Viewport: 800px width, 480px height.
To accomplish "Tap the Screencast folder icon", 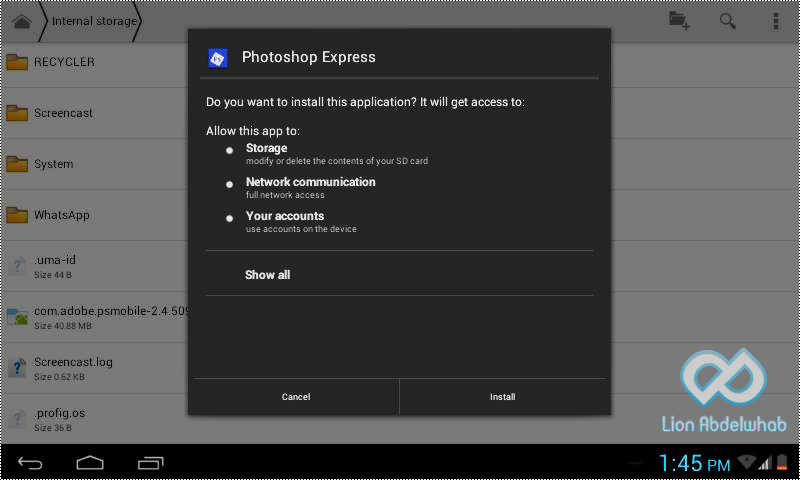I will pos(17,113).
